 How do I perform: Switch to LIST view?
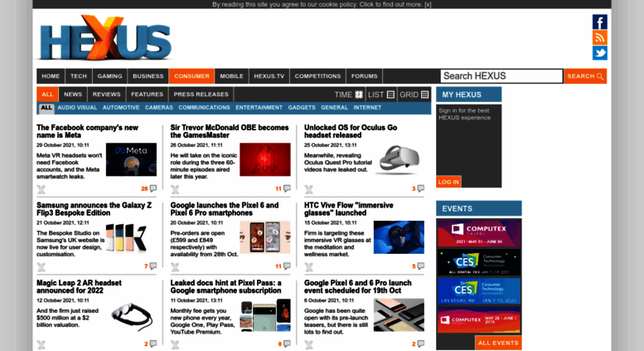click(x=381, y=95)
